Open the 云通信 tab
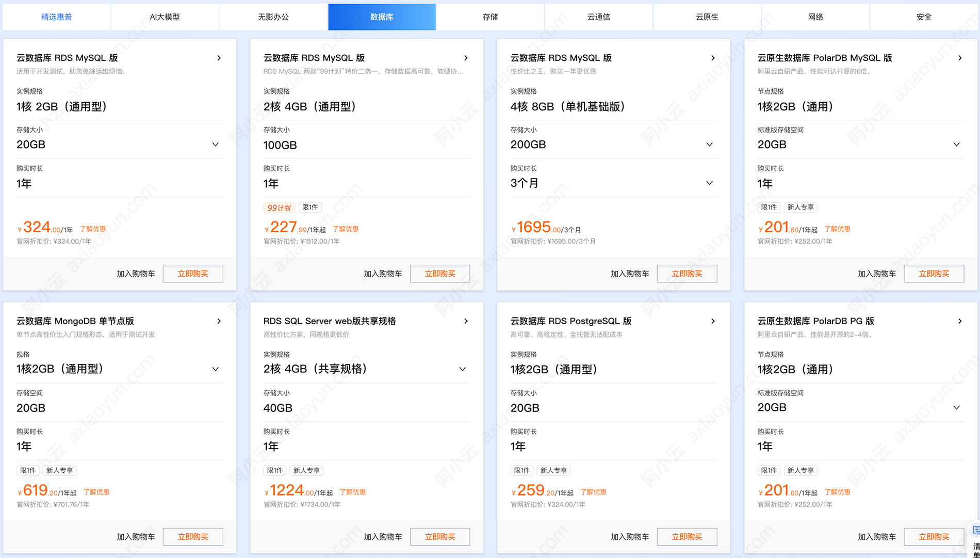Viewport: 980px width, 558px height. [599, 17]
